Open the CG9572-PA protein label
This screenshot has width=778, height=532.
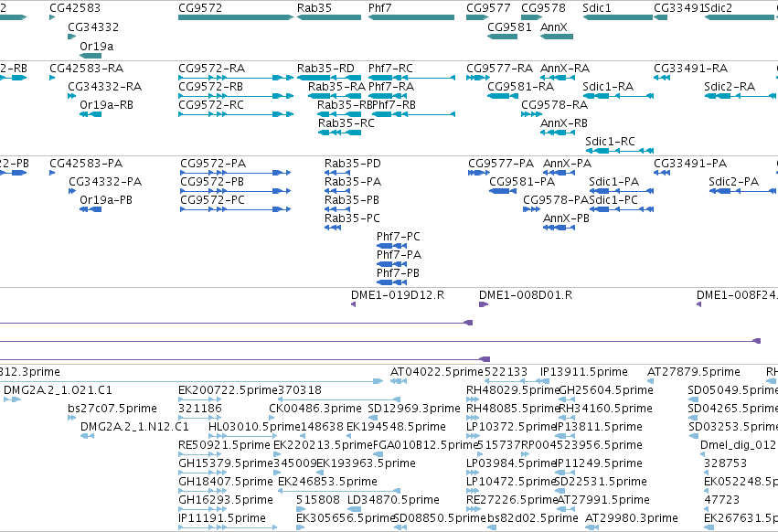[x=213, y=164]
